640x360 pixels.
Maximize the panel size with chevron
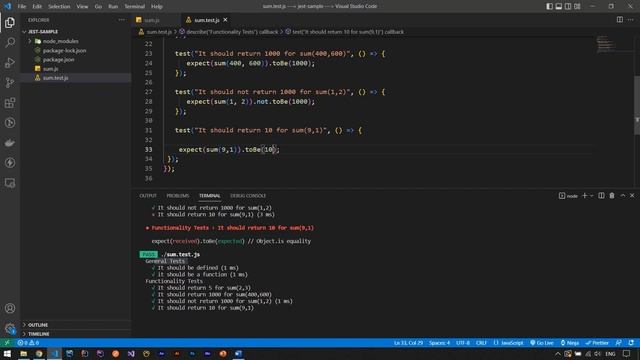point(623,196)
